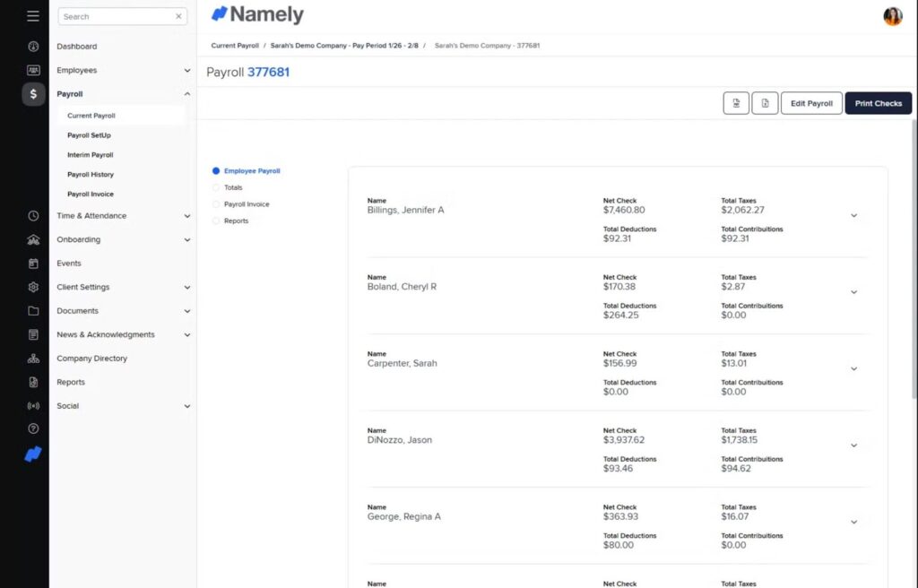This screenshot has height=588, width=918.
Task: Select the Payroll dollar sign icon
Action: 33,94
